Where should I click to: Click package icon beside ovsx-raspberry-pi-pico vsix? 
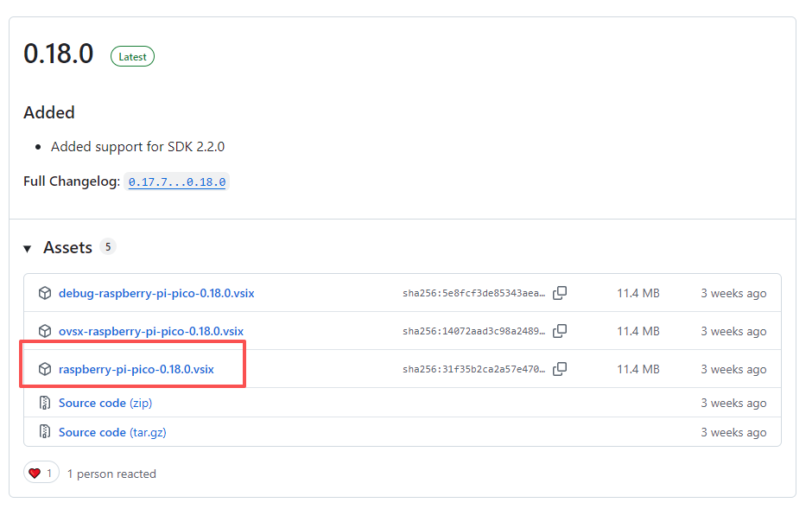click(x=45, y=331)
